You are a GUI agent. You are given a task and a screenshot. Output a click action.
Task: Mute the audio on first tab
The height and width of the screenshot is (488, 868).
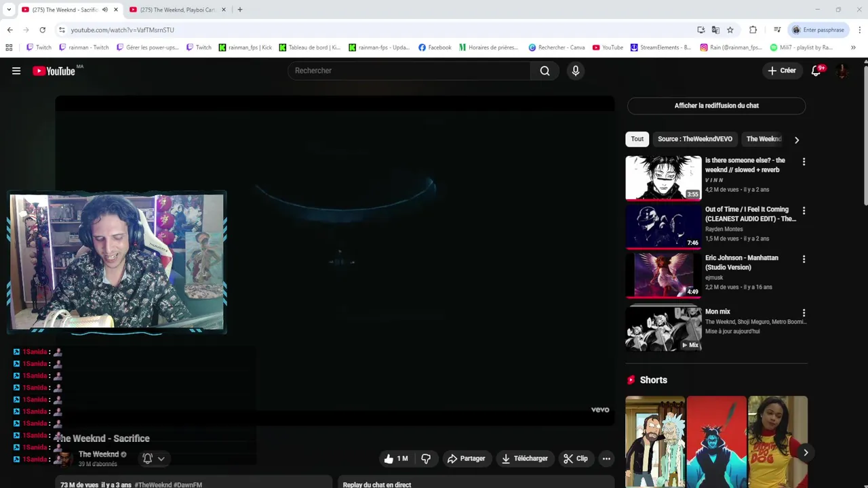[x=105, y=9]
